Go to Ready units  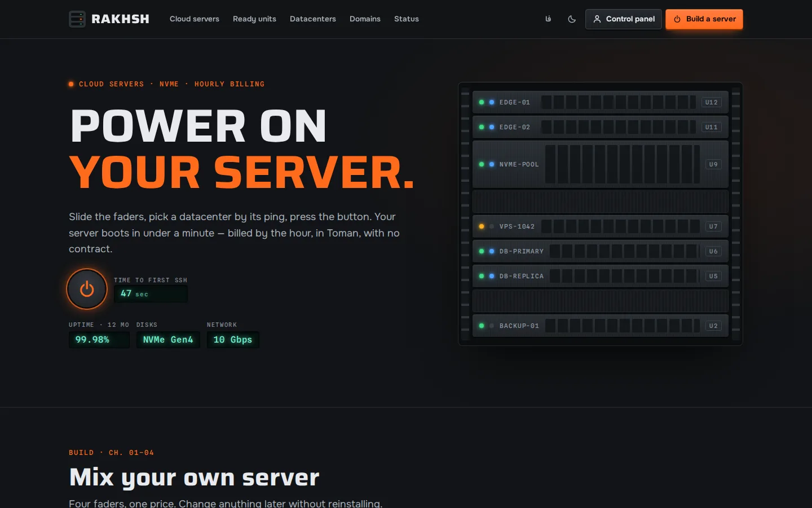[x=254, y=19]
